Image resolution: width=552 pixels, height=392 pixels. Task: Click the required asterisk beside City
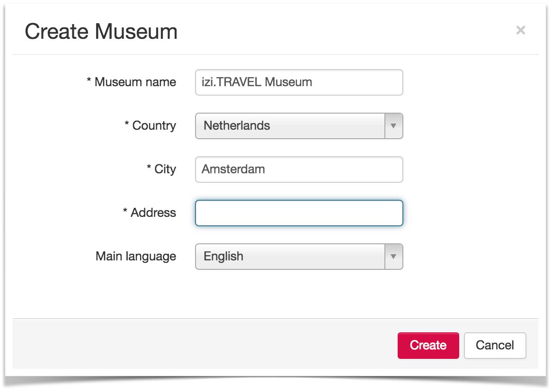[149, 167]
